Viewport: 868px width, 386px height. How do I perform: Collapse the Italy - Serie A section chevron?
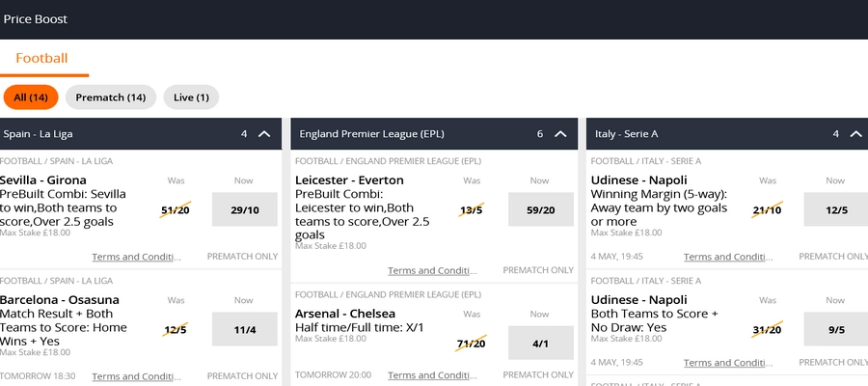tap(856, 134)
